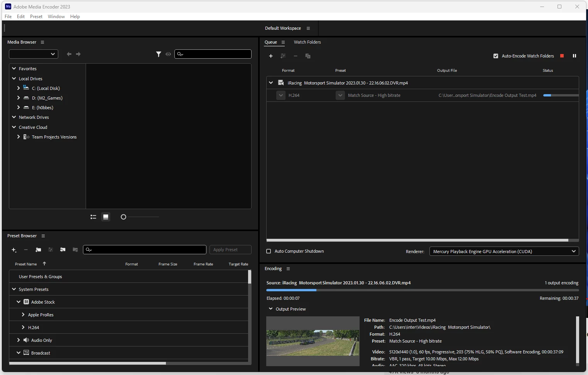Click the Remove minus icon in Queue toolbar
The width and height of the screenshot is (588, 375).
(296, 56)
